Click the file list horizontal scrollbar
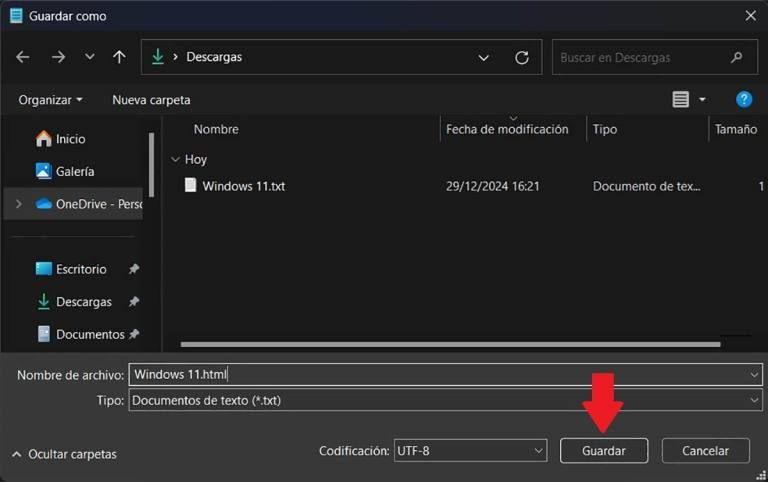The image size is (768, 482). pyautogui.click(x=450, y=344)
